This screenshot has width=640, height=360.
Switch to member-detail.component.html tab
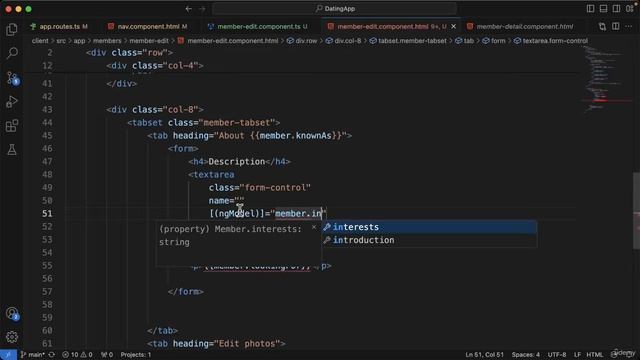(x=524, y=27)
